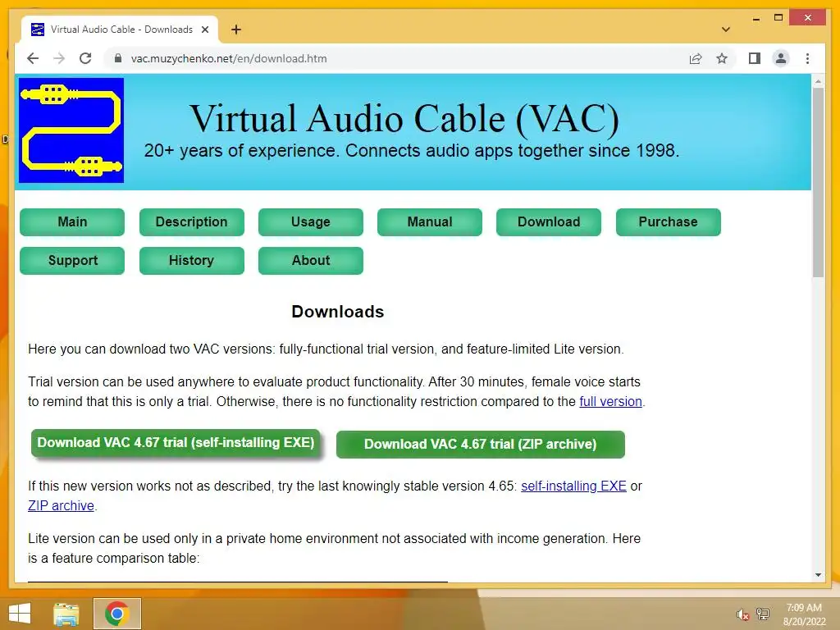Image resolution: width=840 pixels, height=630 pixels.
Task: Bookmark this page with star icon
Action: point(722,58)
